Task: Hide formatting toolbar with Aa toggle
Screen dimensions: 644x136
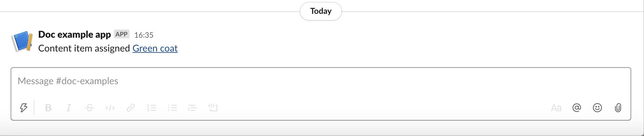Action: [556, 108]
